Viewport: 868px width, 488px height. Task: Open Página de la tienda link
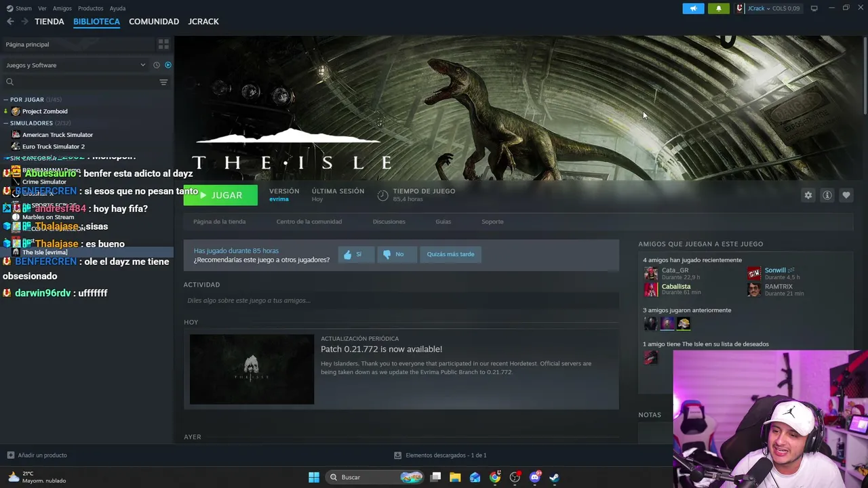point(219,222)
